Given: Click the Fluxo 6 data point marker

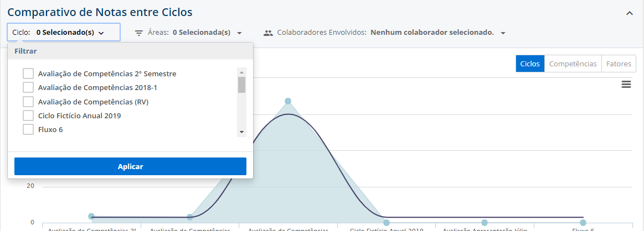Looking at the screenshot, I should tap(583, 223).
